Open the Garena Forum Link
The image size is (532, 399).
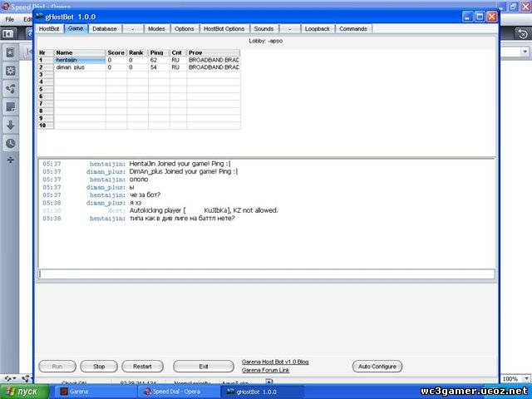coord(265,370)
